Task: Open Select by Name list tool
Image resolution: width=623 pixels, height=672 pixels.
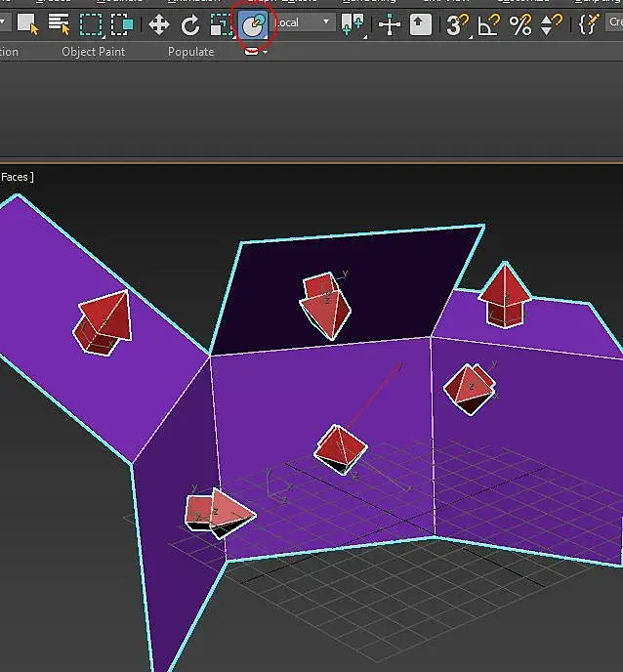Action: (60, 24)
